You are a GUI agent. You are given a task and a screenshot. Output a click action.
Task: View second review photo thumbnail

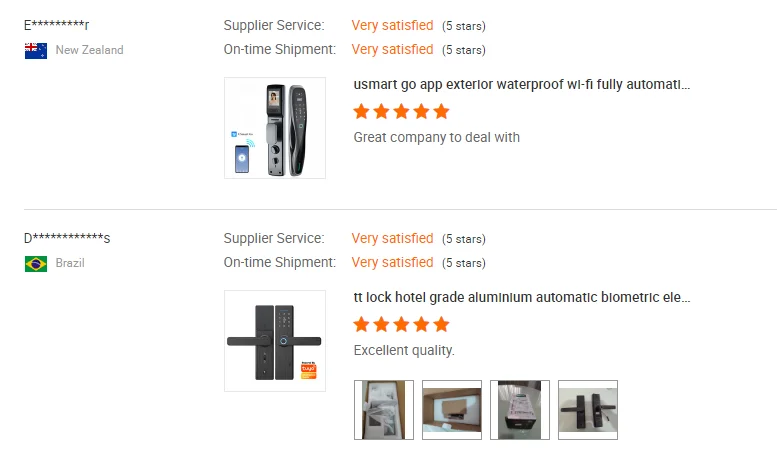[452, 409]
